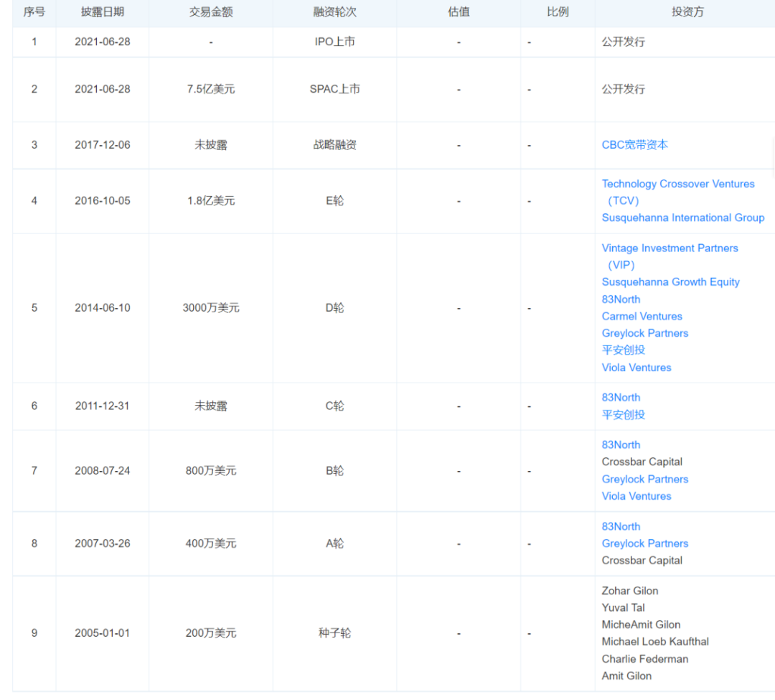775x700 pixels.
Task: Open the Vintage Investment Partners (VIP) link
Action: coord(670,248)
